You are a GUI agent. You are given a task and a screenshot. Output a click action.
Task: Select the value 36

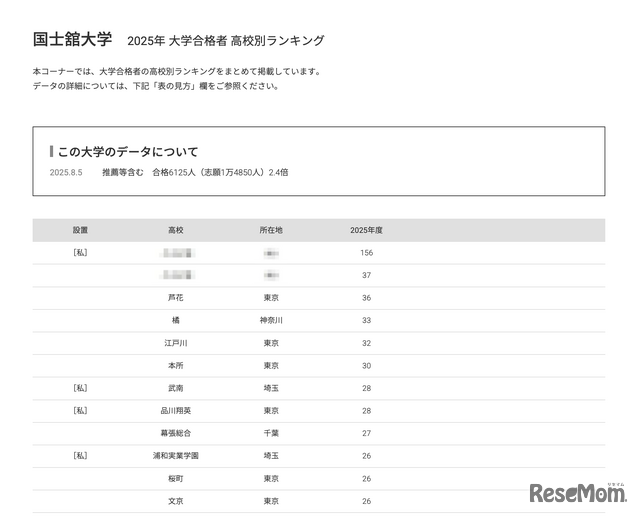point(367,298)
